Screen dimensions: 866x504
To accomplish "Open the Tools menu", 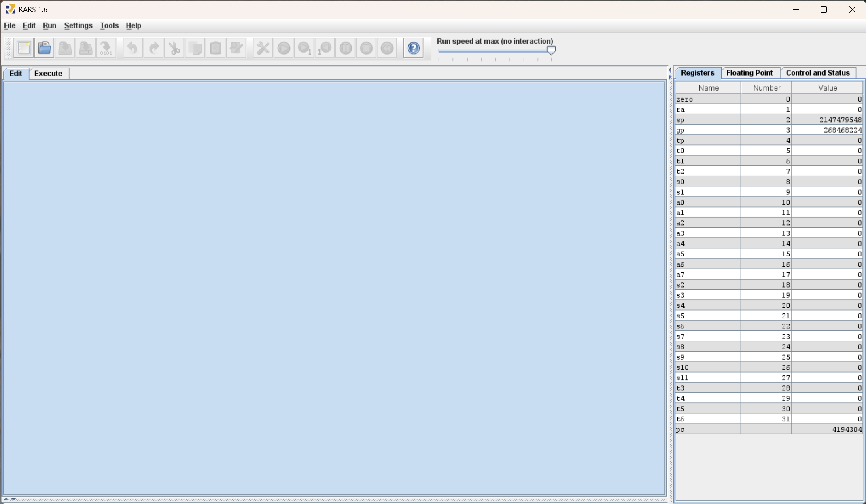I will tap(109, 25).
